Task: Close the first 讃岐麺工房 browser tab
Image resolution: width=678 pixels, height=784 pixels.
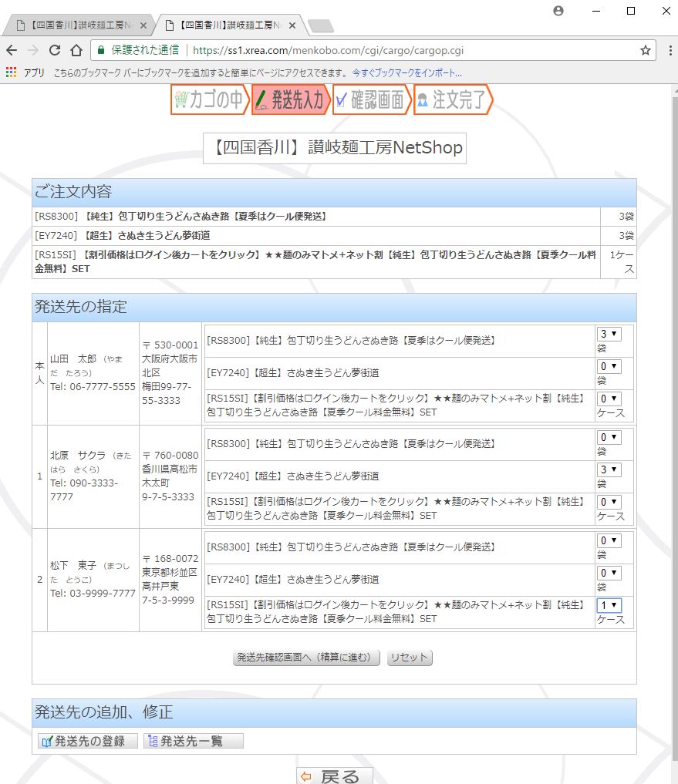Action: 143,25
